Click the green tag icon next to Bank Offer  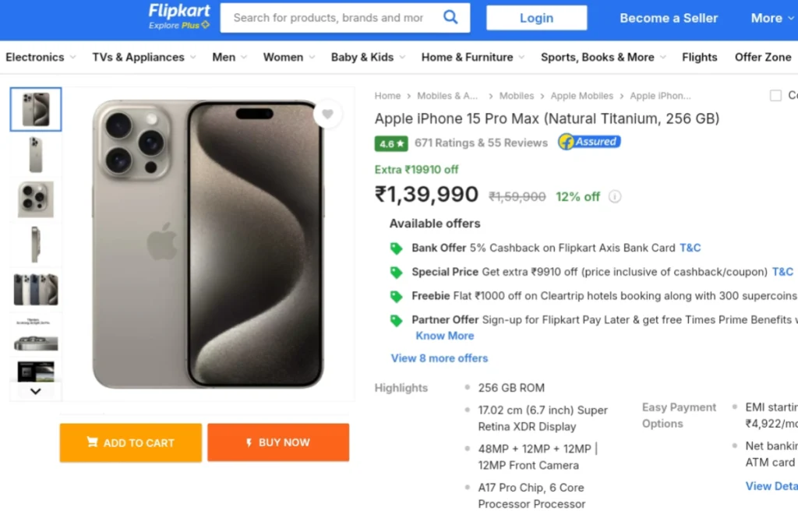[x=396, y=248]
